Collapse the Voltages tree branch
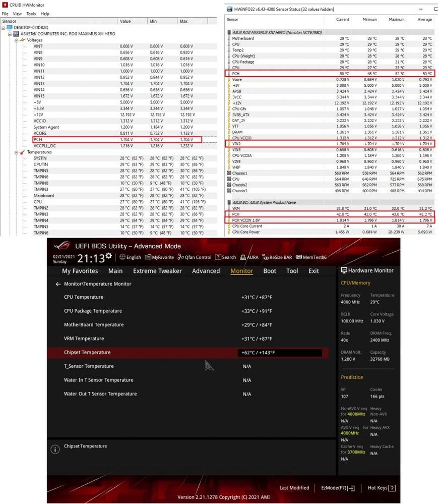 16,40
